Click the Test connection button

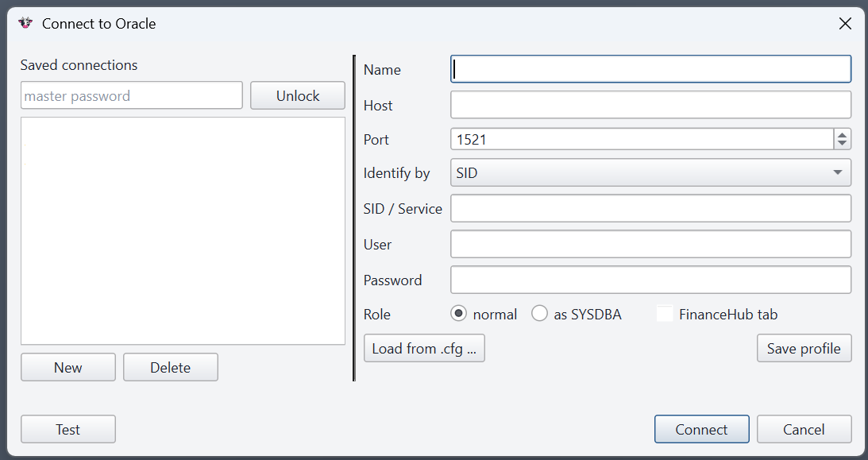point(68,430)
